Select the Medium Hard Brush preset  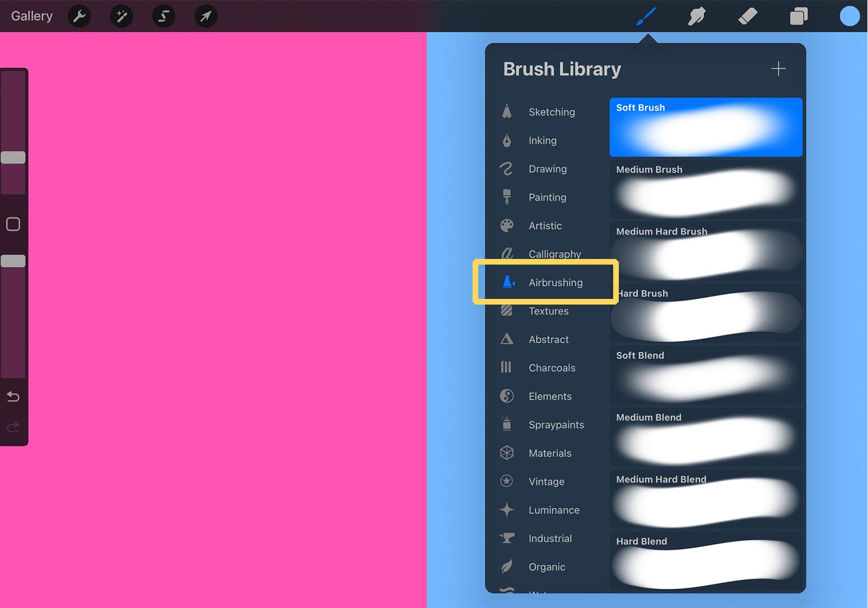[x=706, y=251]
